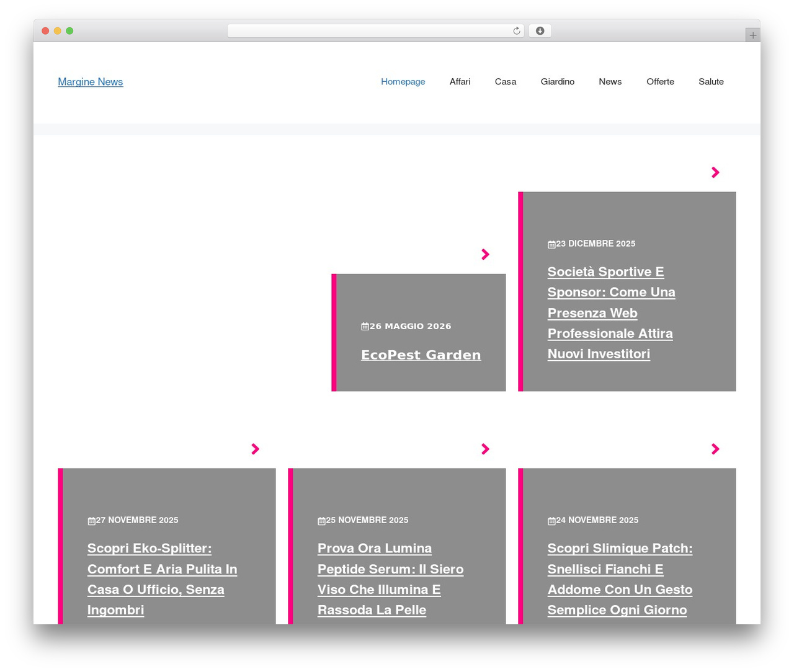Click the pink arrow above the Lumina Peptide Serum card
The height and width of the screenshot is (672, 794).
tap(485, 449)
